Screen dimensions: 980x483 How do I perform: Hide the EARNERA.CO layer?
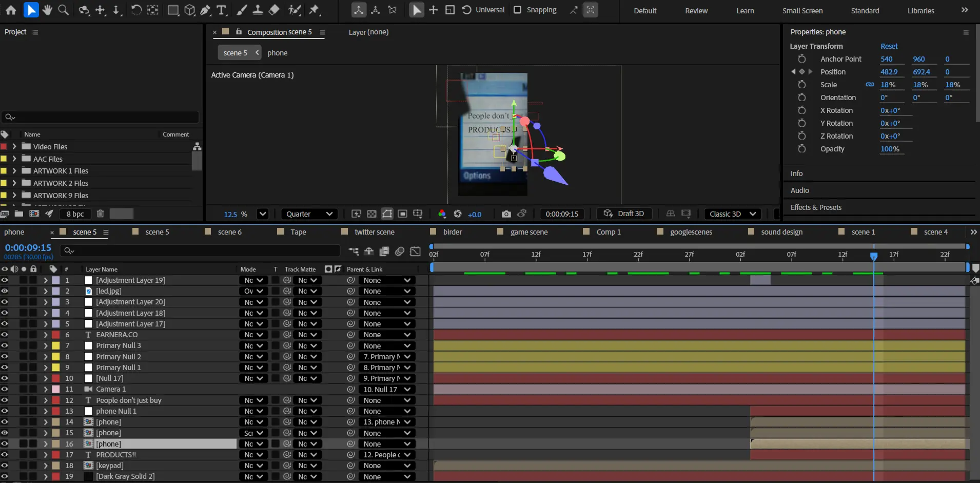5,335
